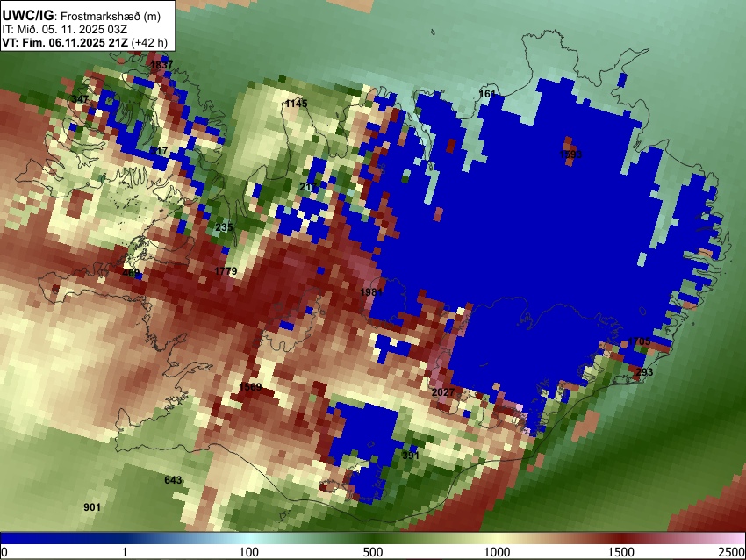Click the map value label 217
The width and height of the screenshot is (746, 560).
click(x=308, y=187)
